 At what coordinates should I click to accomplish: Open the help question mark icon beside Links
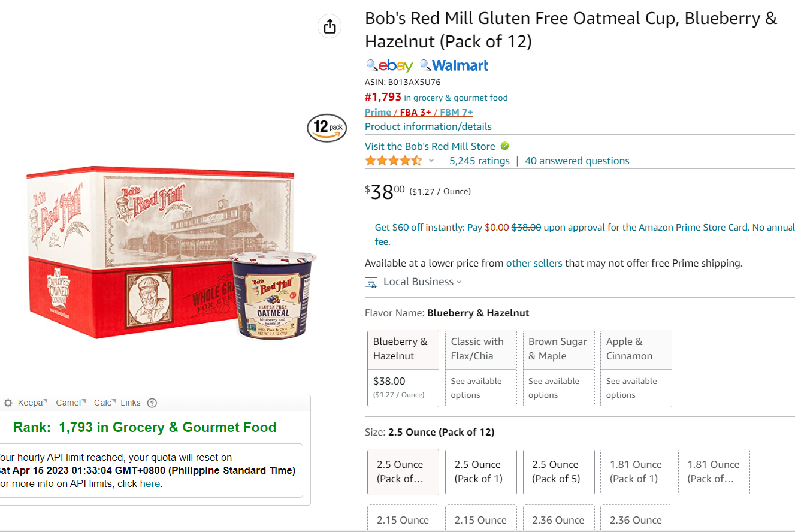click(x=152, y=403)
